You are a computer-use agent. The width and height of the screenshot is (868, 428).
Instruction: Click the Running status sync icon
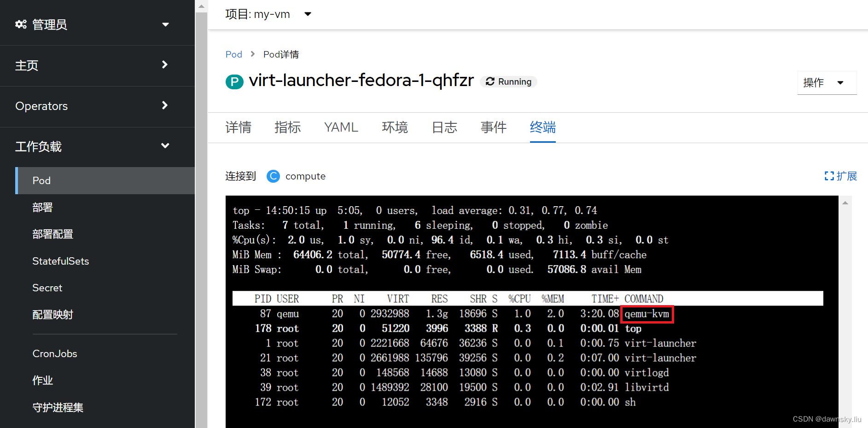(x=490, y=81)
